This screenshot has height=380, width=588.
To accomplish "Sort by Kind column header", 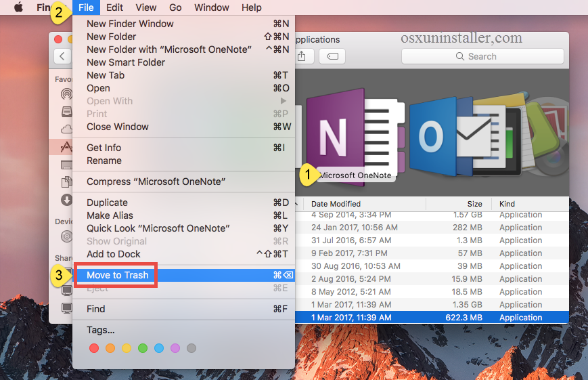I will [530, 204].
